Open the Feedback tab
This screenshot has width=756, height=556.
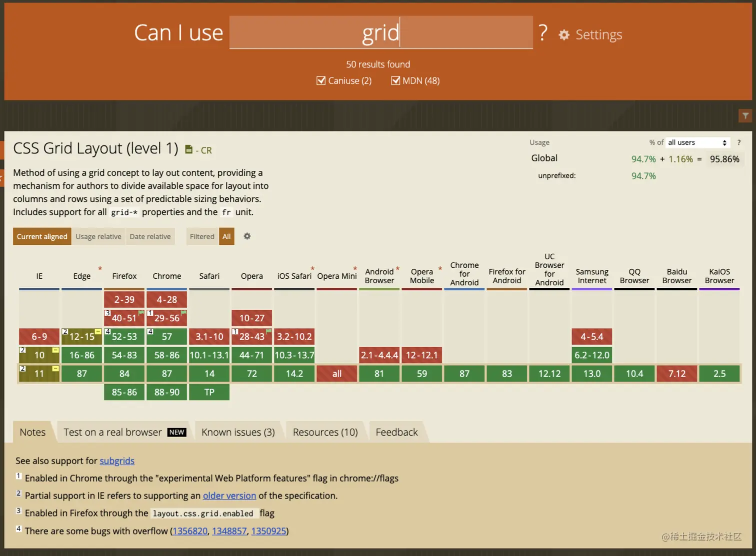click(396, 432)
